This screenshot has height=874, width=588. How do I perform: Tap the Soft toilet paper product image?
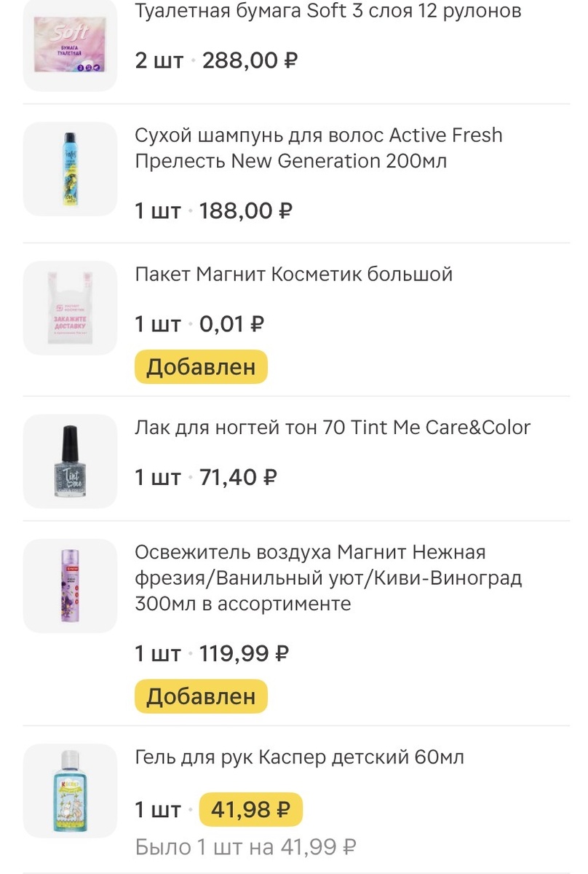[70, 45]
